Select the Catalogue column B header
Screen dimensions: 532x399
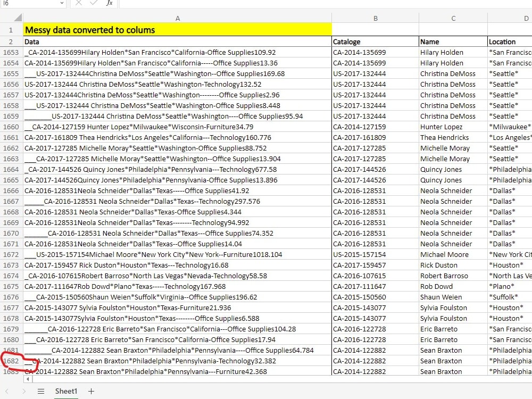point(375,18)
